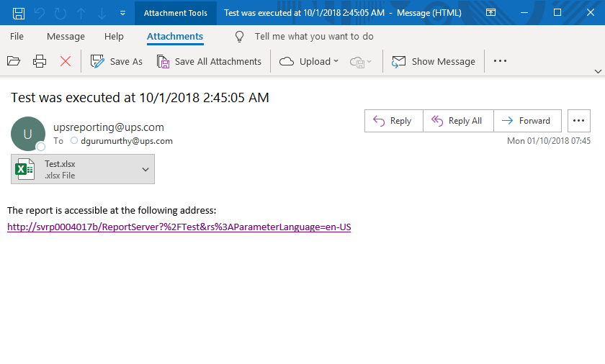Click the Tell me what you want search box

coord(314,37)
